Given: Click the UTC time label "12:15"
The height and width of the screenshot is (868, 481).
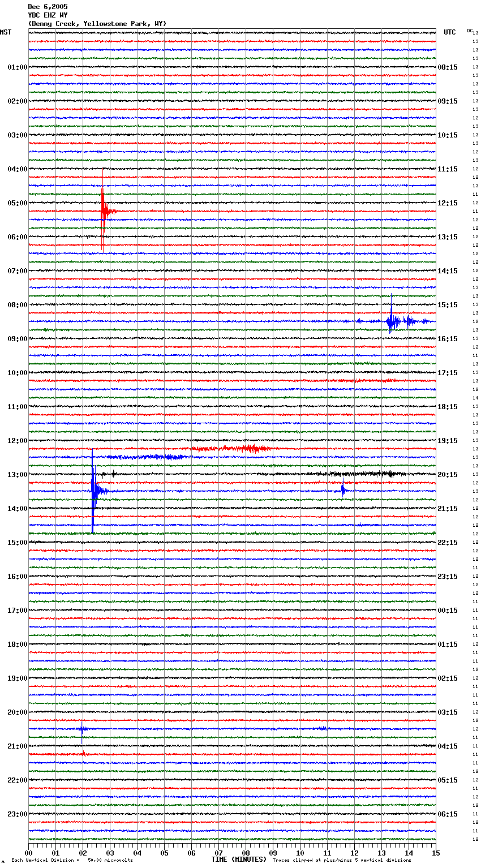Looking at the screenshot, I should pyautogui.click(x=448, y=203).
